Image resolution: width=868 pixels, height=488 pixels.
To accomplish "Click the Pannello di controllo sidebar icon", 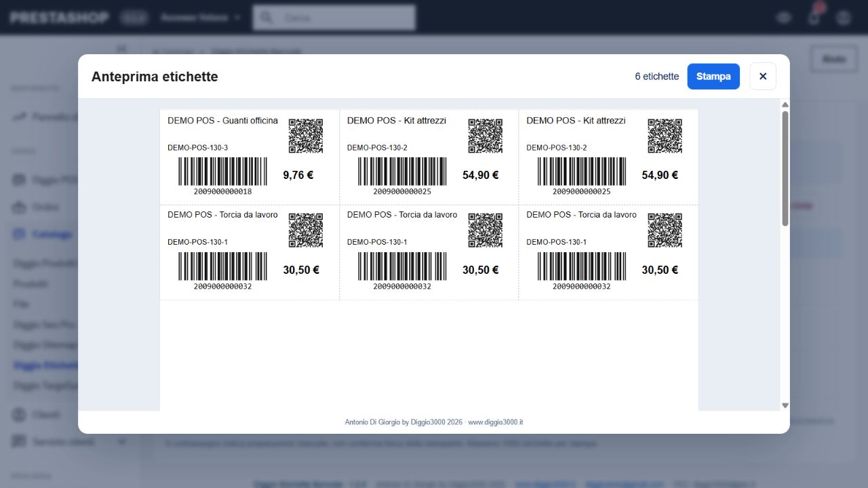I will coord(19,117).
